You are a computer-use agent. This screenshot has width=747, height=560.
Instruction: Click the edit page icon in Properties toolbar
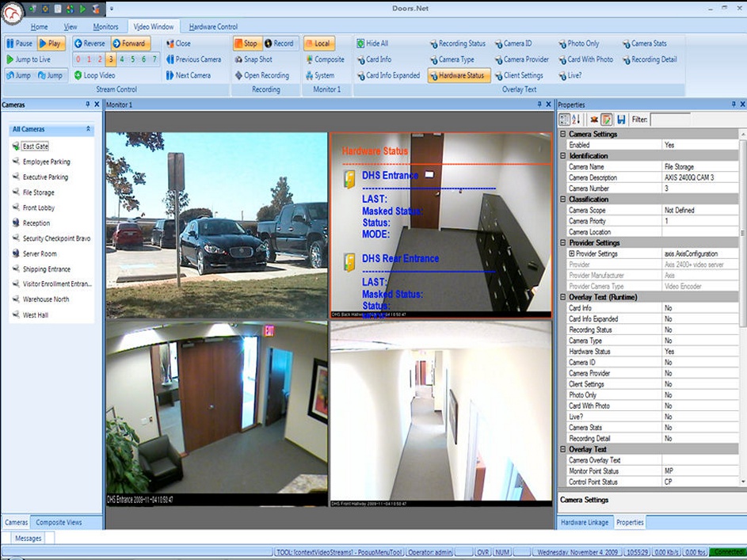pos(607,120)
